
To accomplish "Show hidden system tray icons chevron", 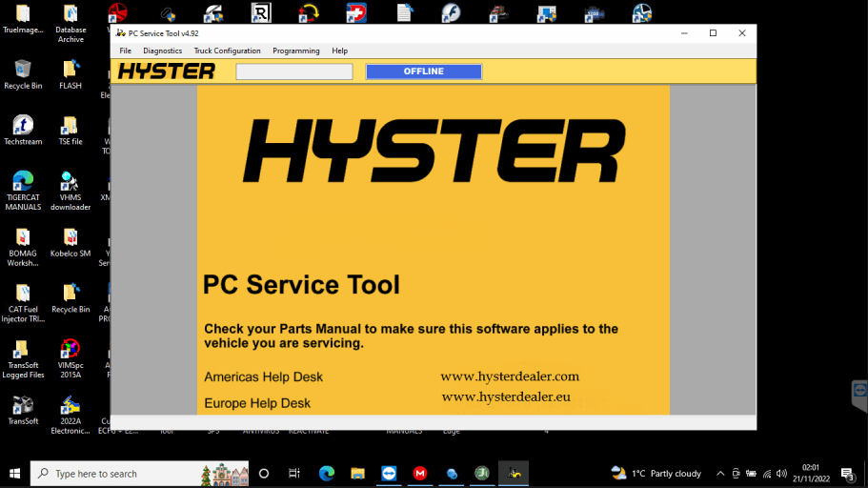I will click(x=720, y=474).
